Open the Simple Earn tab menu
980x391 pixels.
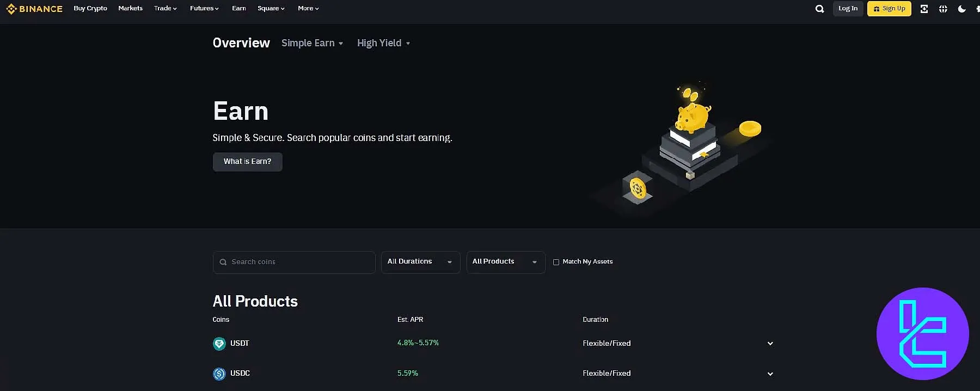[x=312, y=43]
